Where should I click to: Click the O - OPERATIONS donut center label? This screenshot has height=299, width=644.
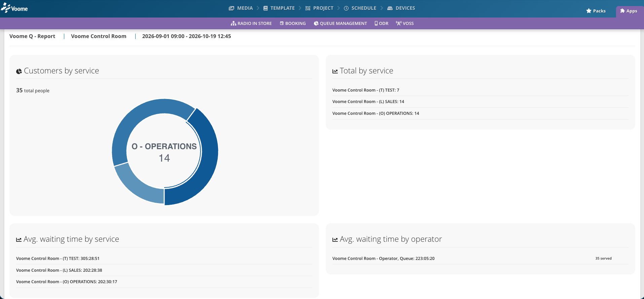(x=164, y=146)
